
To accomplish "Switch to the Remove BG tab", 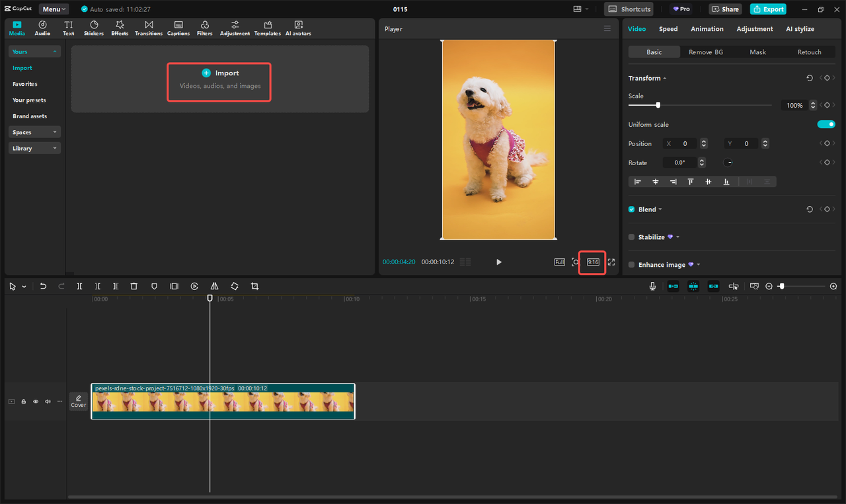I will 706,52.
